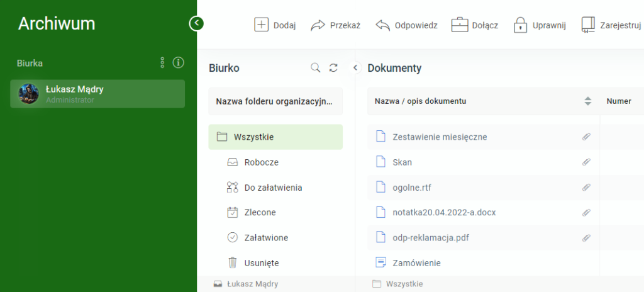Select the Łukasz Mądry Administrator entry
The image size is (644, 292).
[x=97, y=94]
